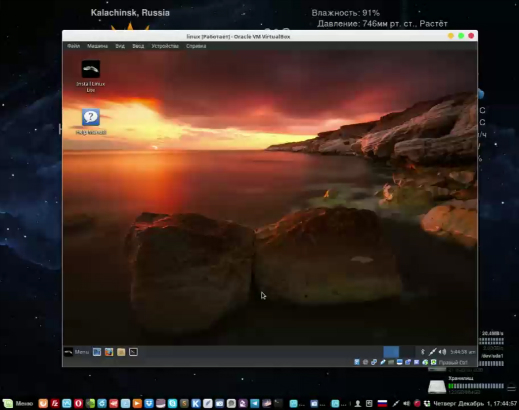Open the blue K icon in host taskbar
519x410 pixels.
[x=196, y=404]
